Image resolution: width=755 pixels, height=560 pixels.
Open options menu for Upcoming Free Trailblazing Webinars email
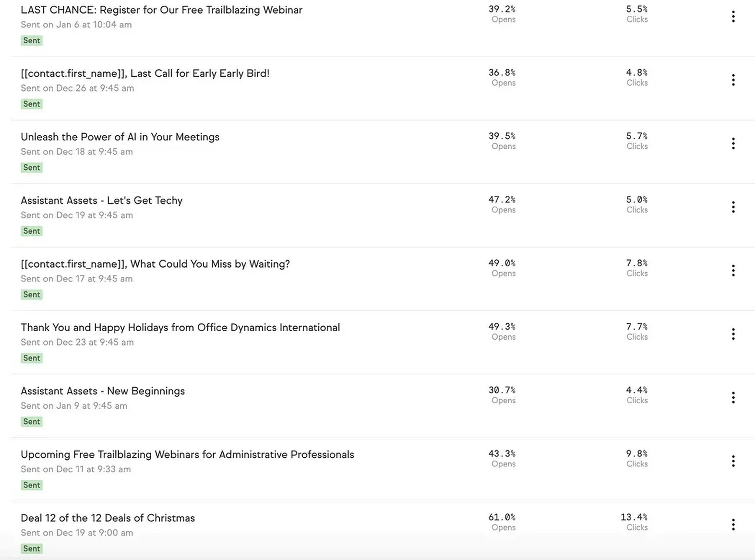click(x=733, y=461)
